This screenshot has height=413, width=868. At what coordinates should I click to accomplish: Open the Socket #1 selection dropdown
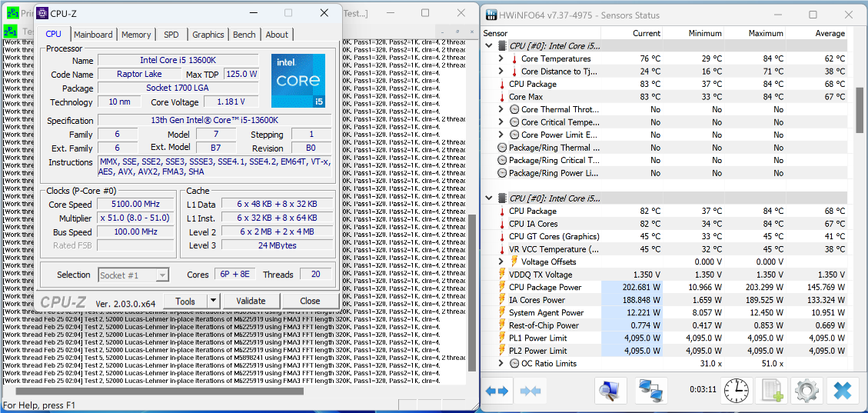click(162, 275)
